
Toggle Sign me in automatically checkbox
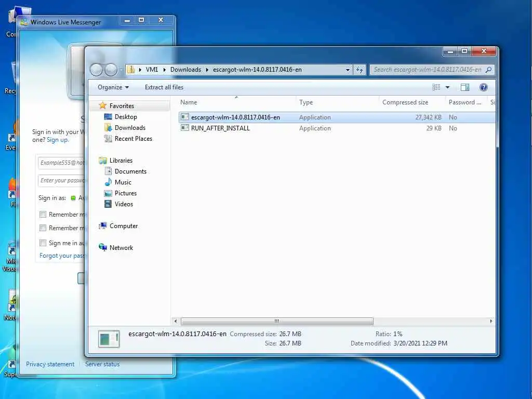coord(43,243)
